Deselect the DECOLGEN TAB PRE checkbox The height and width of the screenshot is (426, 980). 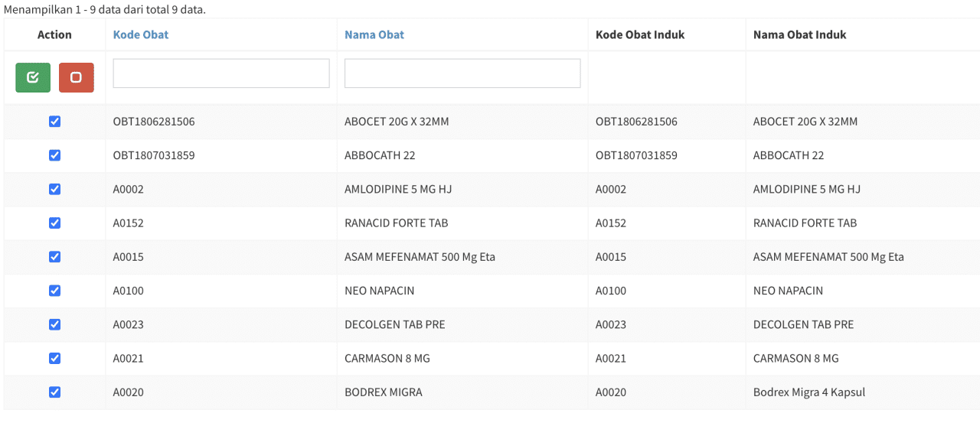54,324
